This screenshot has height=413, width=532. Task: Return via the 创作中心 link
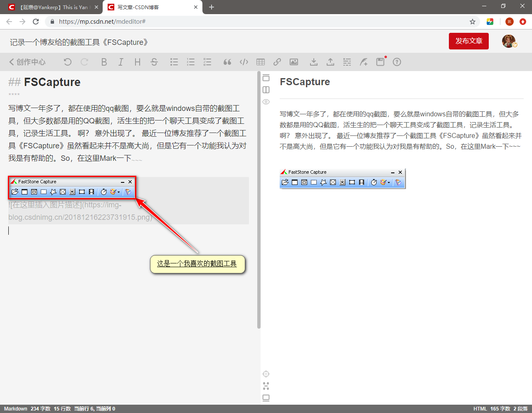pyautogui.click(x=27, y=61)
